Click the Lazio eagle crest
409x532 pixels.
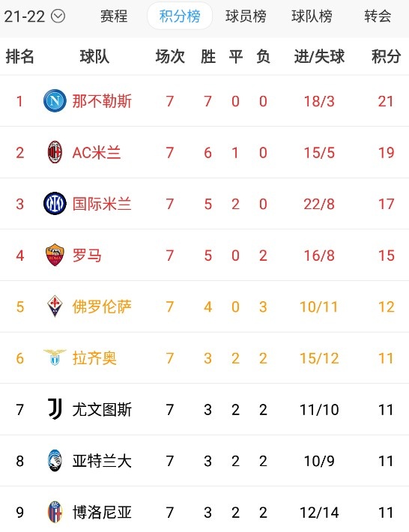pyautogui.click(x=55, y=357)
